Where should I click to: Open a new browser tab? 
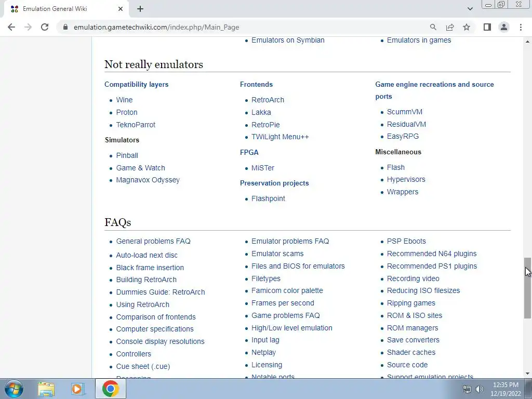point(140,9)
